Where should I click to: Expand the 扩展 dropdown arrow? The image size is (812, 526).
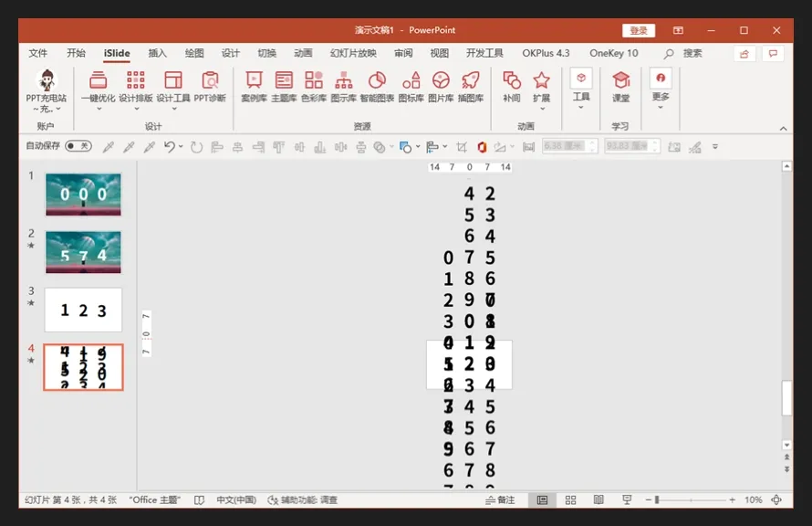click(x=542, y=109)
